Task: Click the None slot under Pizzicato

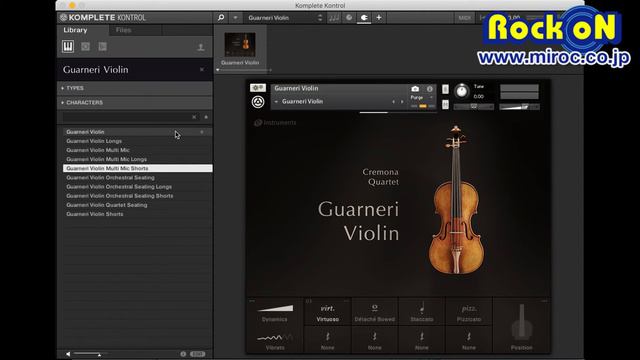Action: (469, 340)
